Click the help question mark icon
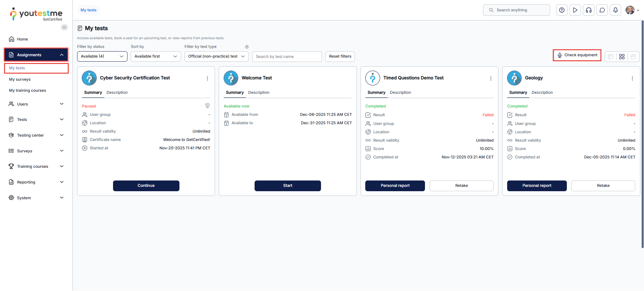Image resolution: width=644 pixels, height=291 pixels. coord(562,10)
